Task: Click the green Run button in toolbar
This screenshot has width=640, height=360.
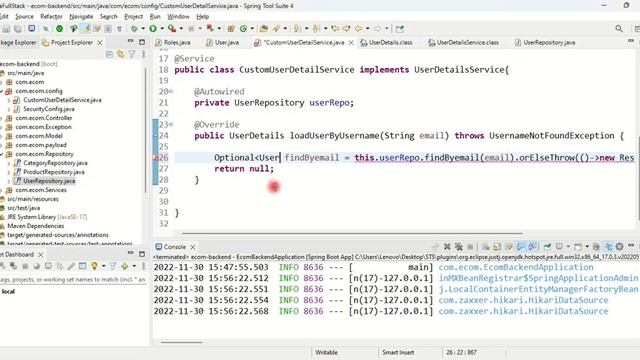Action: point(153,29)
